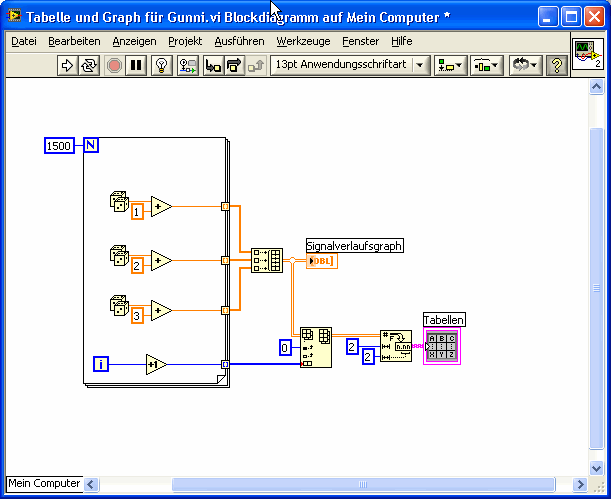The height and width of the screenshot is (499, 611).
Task: Select the Build Array node
Action: point(267,260)
